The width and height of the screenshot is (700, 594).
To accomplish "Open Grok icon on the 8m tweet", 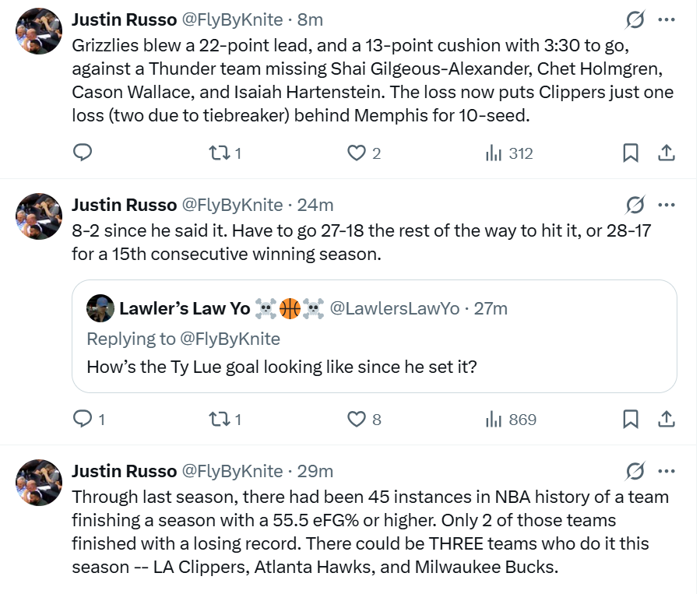I will [635, 19].
